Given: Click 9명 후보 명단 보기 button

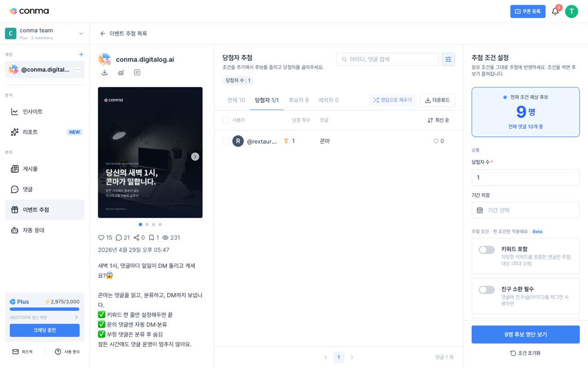Looking at the screenshot, I should (x=526, y=334).
